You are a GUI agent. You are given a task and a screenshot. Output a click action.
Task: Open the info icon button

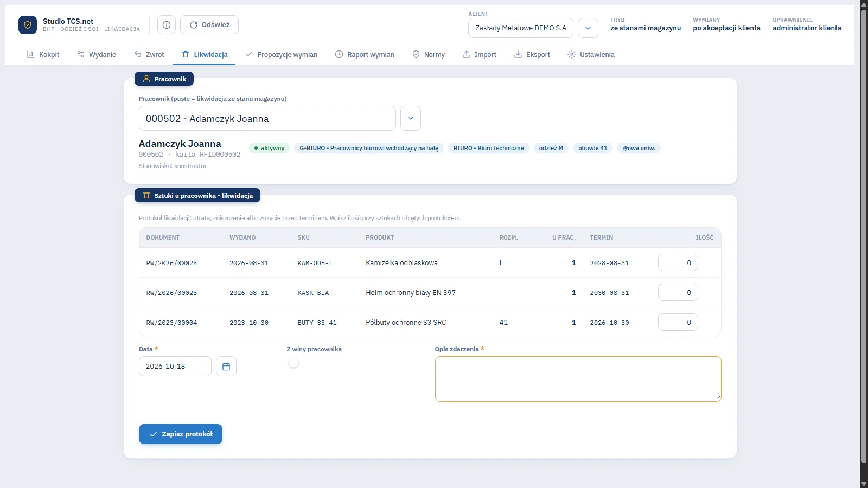click(167, 25)
